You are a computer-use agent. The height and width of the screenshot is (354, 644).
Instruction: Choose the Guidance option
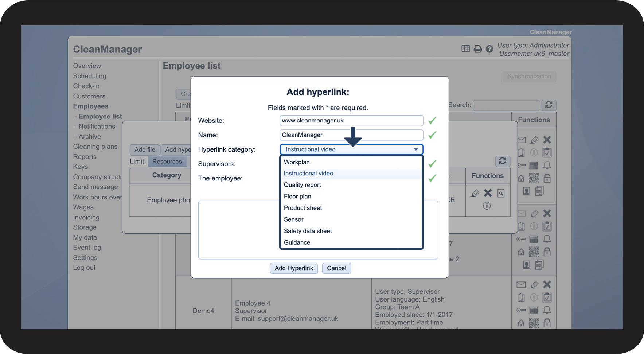point(351,242)
